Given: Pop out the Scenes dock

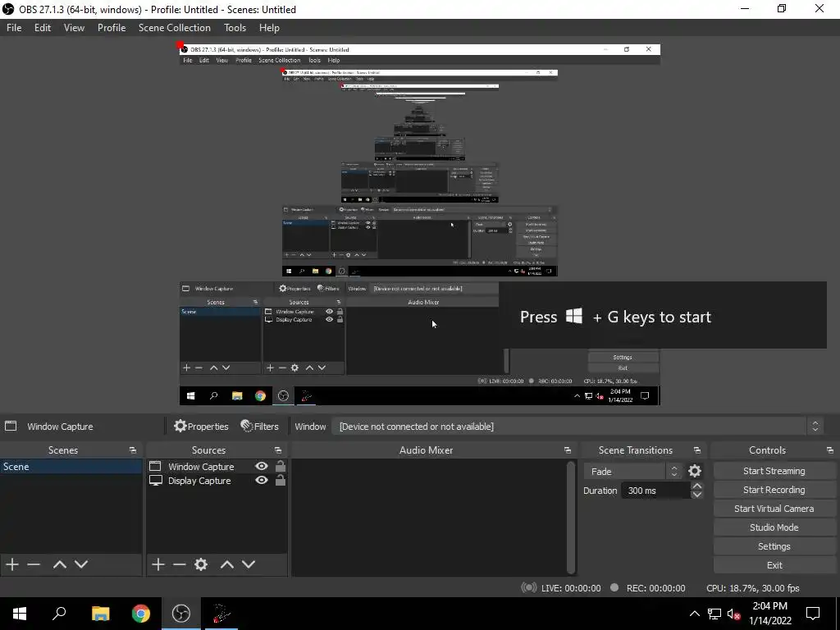Looking at the screenshot, I should [133, 450].
